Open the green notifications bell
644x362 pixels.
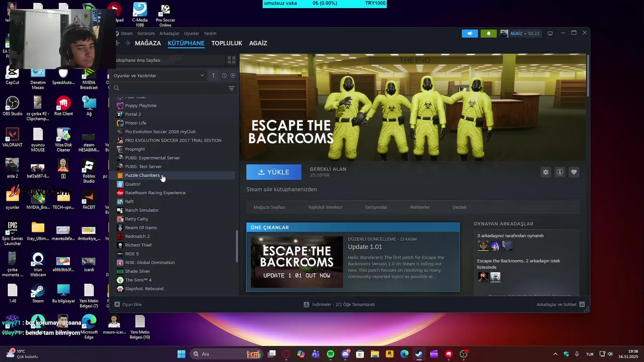(488, 33)
